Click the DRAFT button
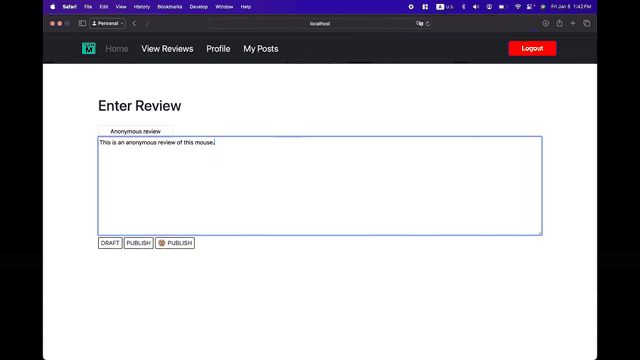The width and height of the screenshot is (640, 360). point(110,243)
